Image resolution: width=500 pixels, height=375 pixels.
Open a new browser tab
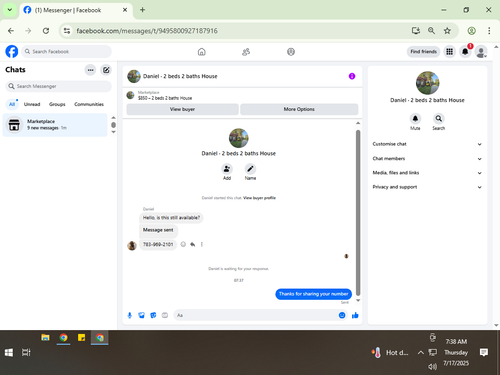coord(142,10)
